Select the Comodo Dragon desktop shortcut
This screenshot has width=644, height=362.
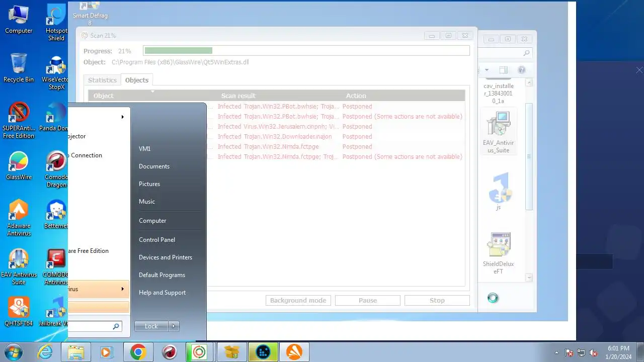pos(56,170)
